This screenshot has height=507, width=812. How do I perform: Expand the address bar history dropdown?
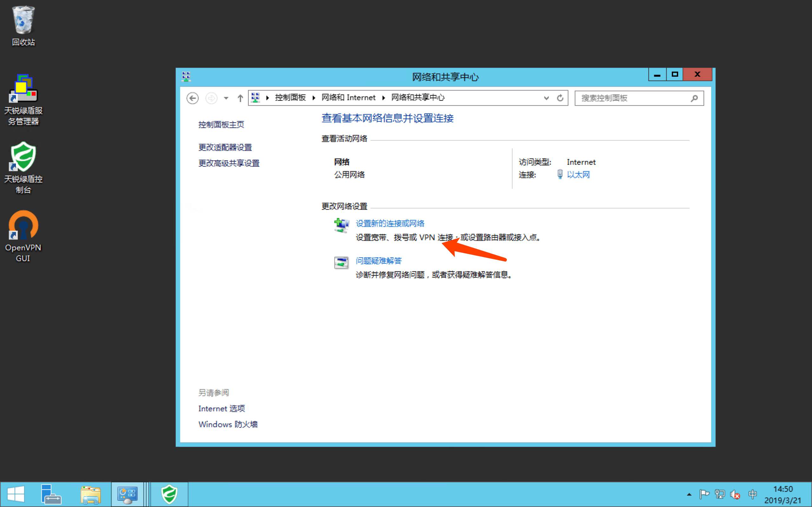click(546, 98)
